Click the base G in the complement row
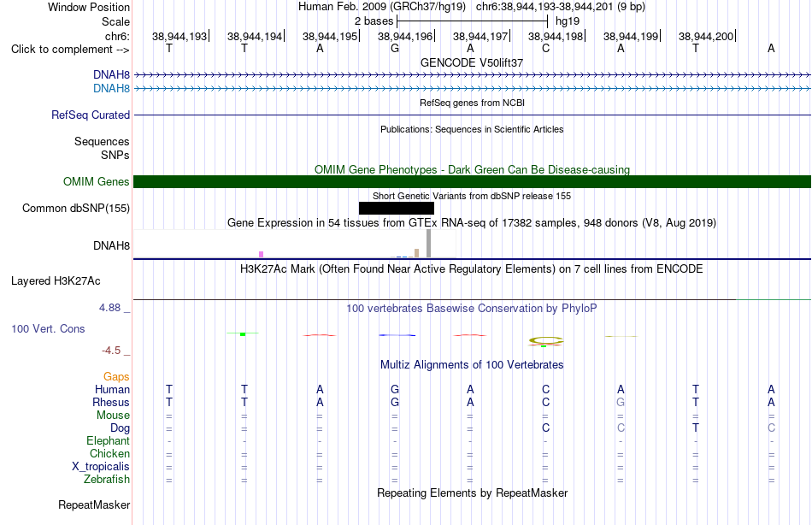This screenshot has width=812, height=525. click(x=395, y=48)
